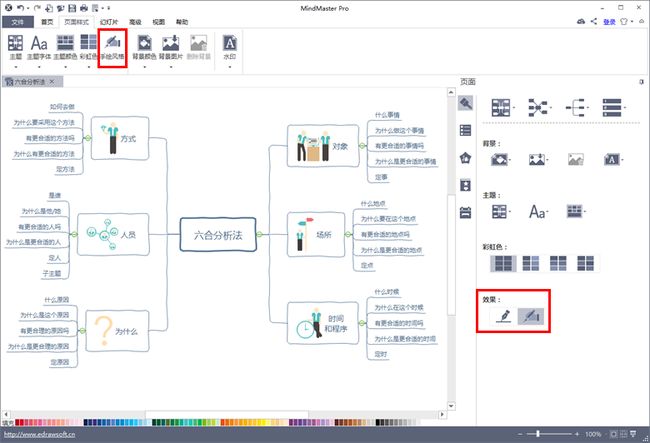Expand dropdown arrow under 背景图片 ribbon button
This screenshot has height=443, width=650.
coord(171,66)
